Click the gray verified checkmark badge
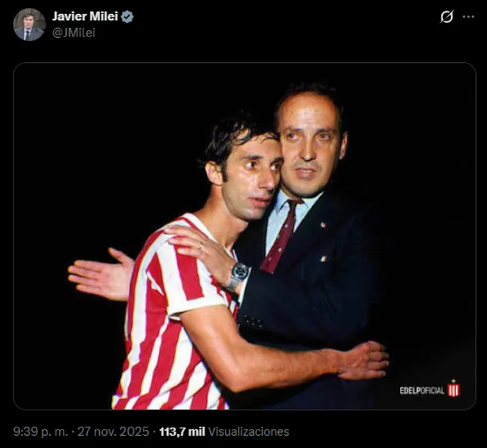Image resolution: width=487 pixels, height=448 pixels. (x=128, y=17)
